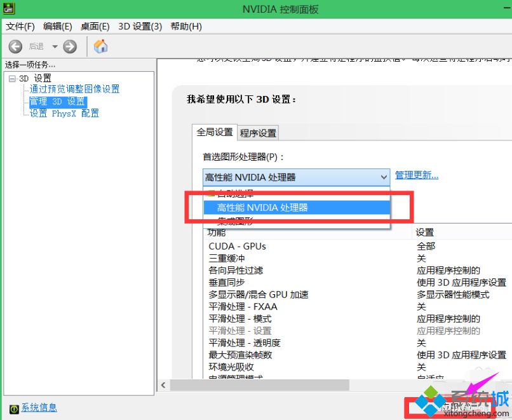Go to the Home icon
Image resolution: width=512 pixels, height=420 pixels.
pyautogui.click(x=100, y=46)
